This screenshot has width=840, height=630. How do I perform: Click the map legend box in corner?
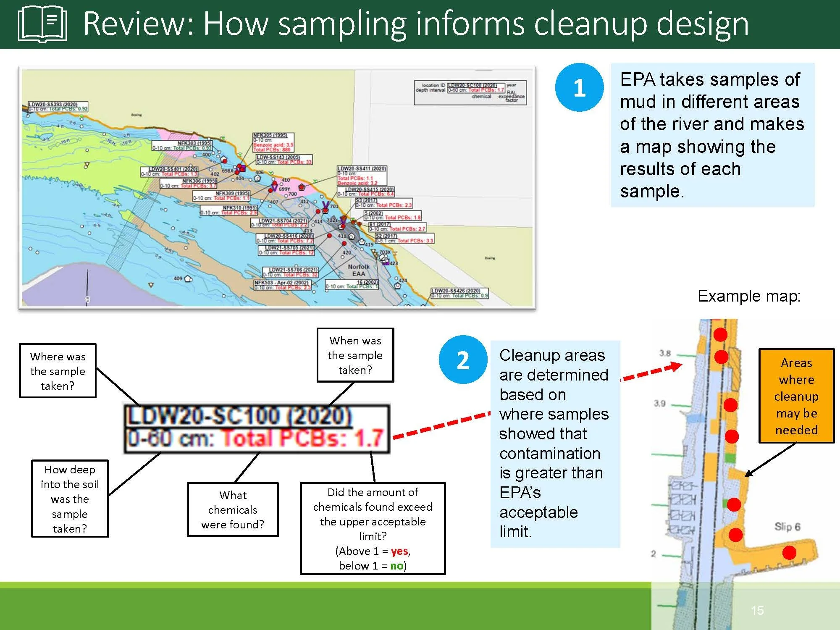pyautogui.click(x=470, y=92)
